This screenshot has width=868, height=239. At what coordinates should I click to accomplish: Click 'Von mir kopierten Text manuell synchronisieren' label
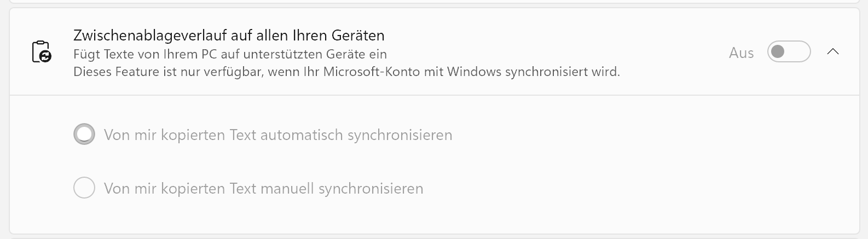(263, 189)
